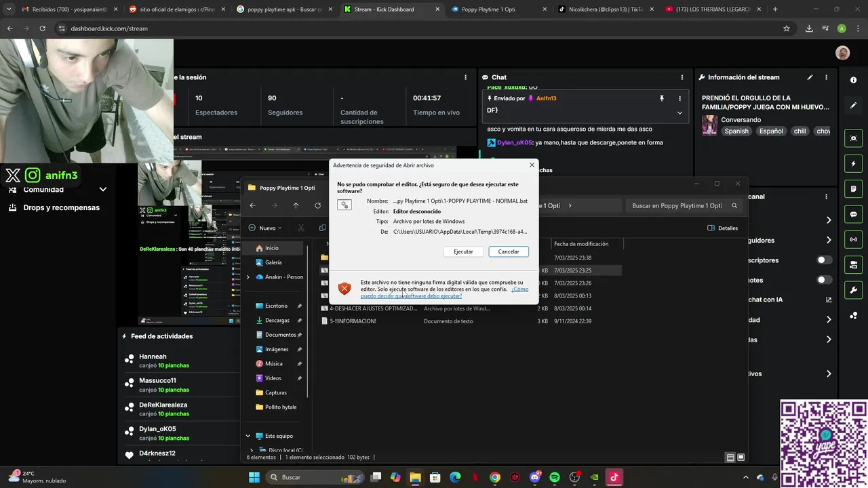Open Spotify from the Windows taskbar
Screen dimensions: 868x488
pos(555,477)
